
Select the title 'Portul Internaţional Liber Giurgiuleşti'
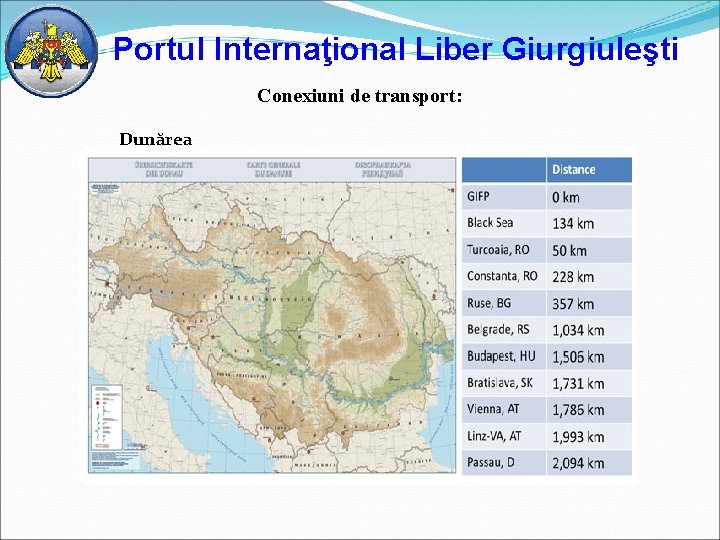pyautogui.click(x=395, y=50)
